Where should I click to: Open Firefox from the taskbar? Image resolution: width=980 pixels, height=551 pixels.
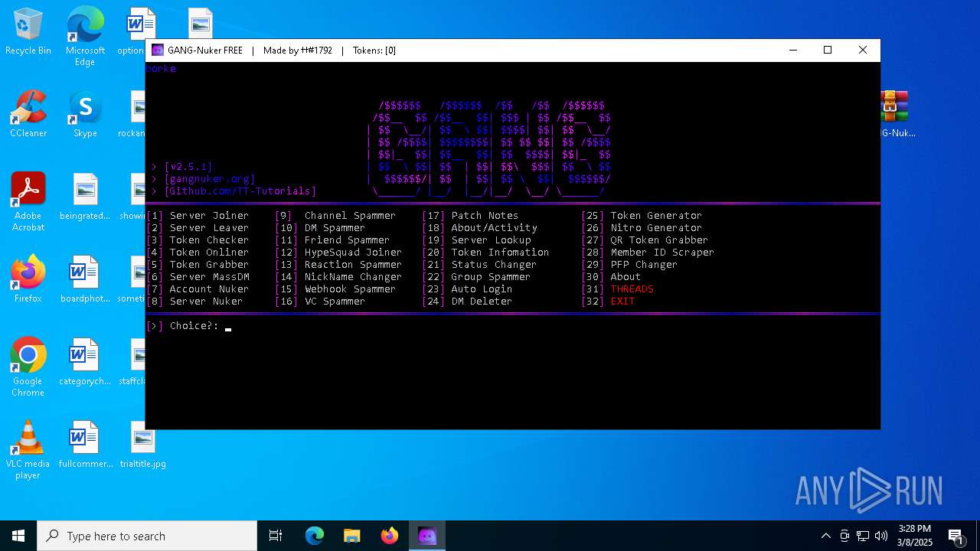(389, 536)
